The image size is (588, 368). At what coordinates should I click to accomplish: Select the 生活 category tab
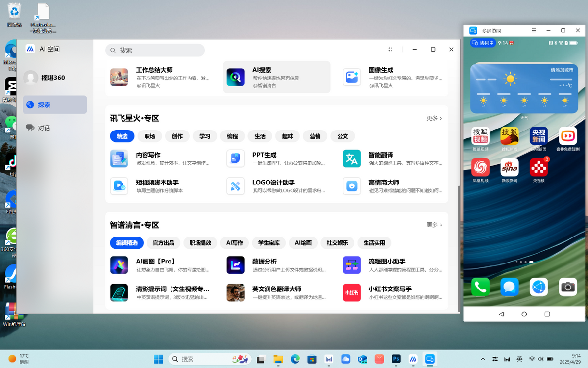click(260, 136)
